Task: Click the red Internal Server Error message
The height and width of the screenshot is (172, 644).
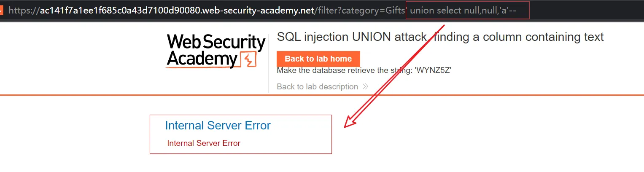Action: [x=204, y=143]
